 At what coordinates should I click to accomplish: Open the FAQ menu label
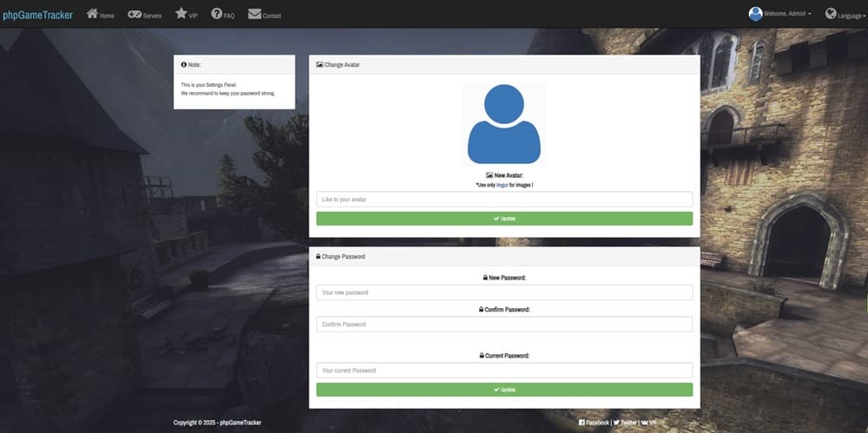pyautogui.click(x=229, y=16)
